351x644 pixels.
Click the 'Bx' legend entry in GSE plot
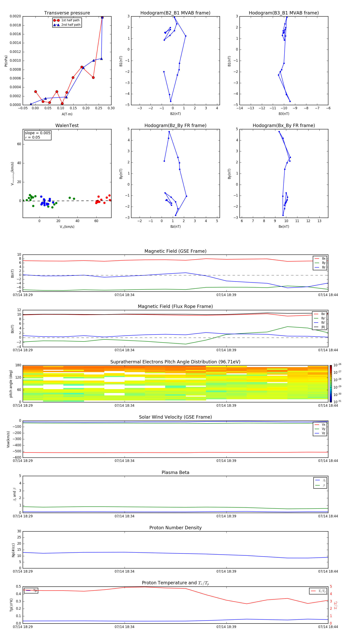(320, 259)
